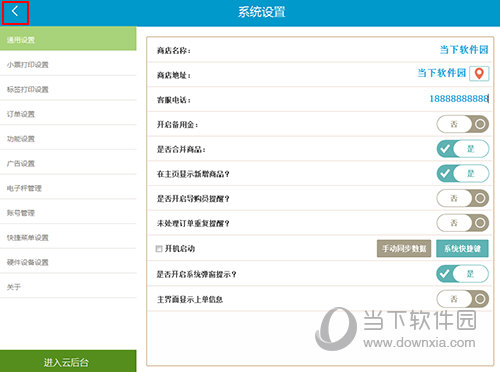Screen dimensions: 500x372
Task: Switch to 功能设置 section
Action: point(68,138)
